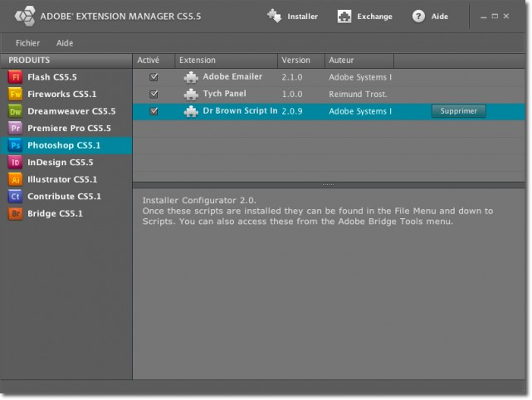Click Adobe Systems I author in Emailer row
532x400 pixels.
pos(360,77)
